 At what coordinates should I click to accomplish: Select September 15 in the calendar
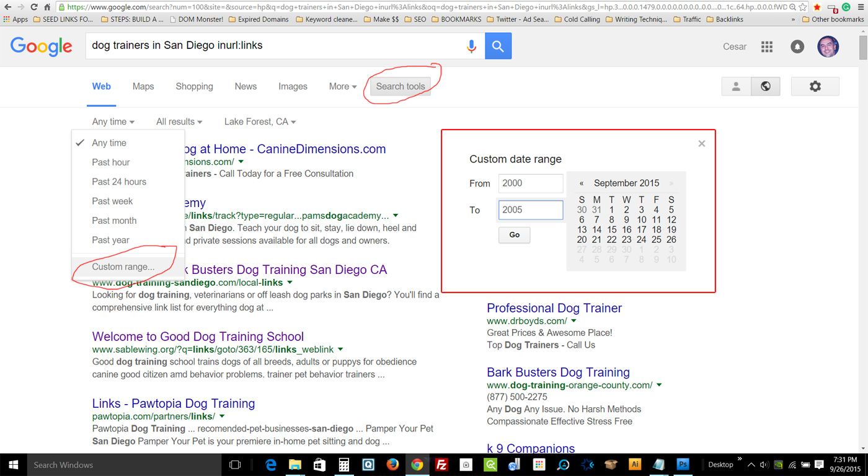point(611,230)
